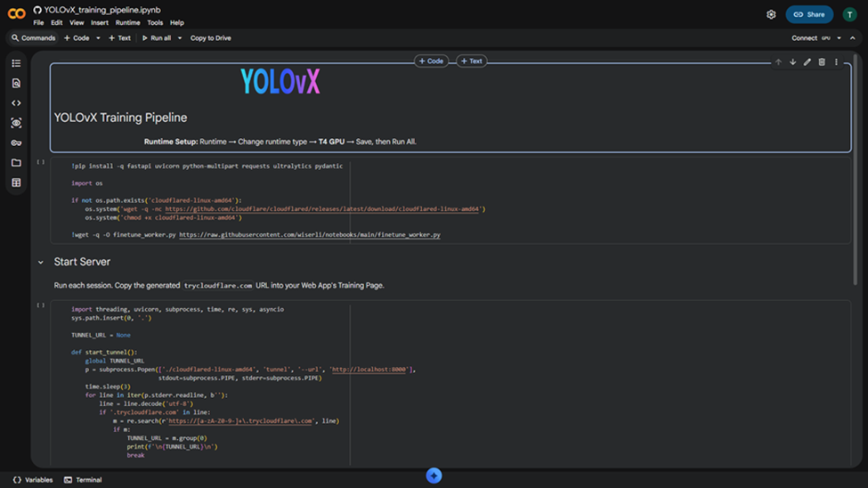Open the table of contents panel
This screenshot has height=488, width=868.
pyautogui.click(x=16, y=63)
